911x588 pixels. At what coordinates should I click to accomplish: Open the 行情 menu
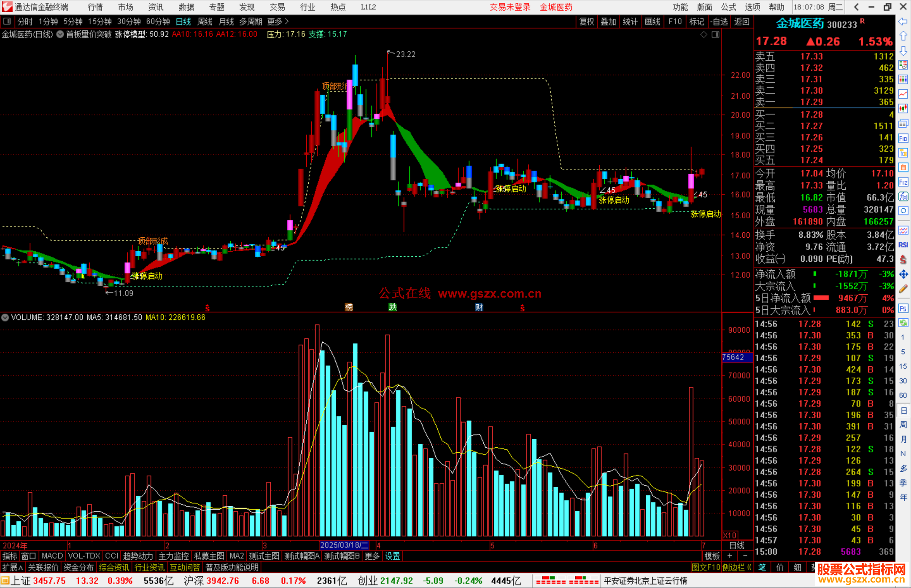[95, 7]
